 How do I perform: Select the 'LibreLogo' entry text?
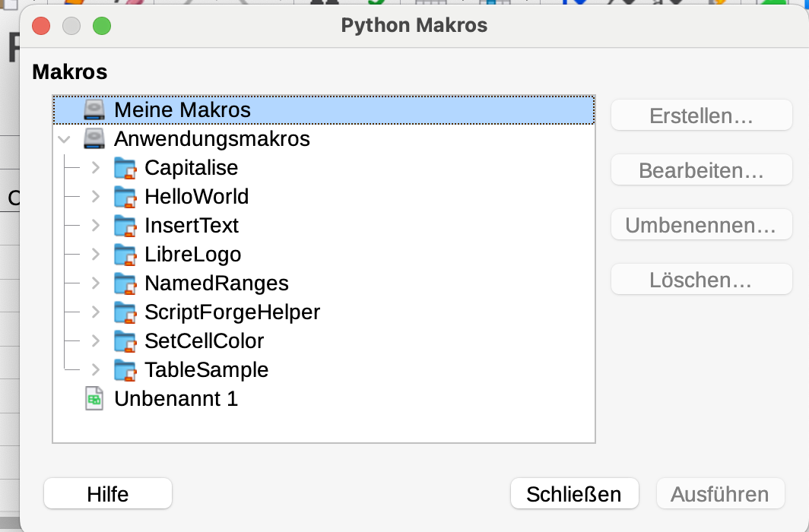193,254
